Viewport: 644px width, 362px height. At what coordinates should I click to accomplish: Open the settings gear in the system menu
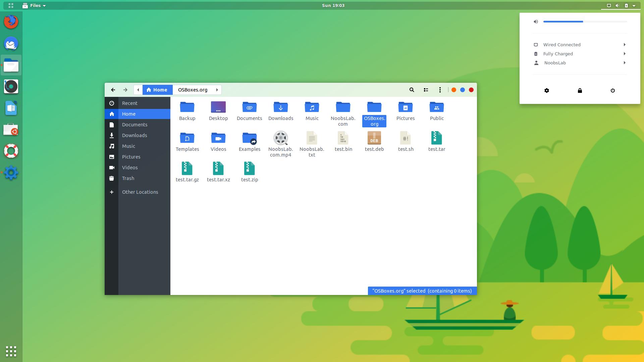click(x=547, y=90)
